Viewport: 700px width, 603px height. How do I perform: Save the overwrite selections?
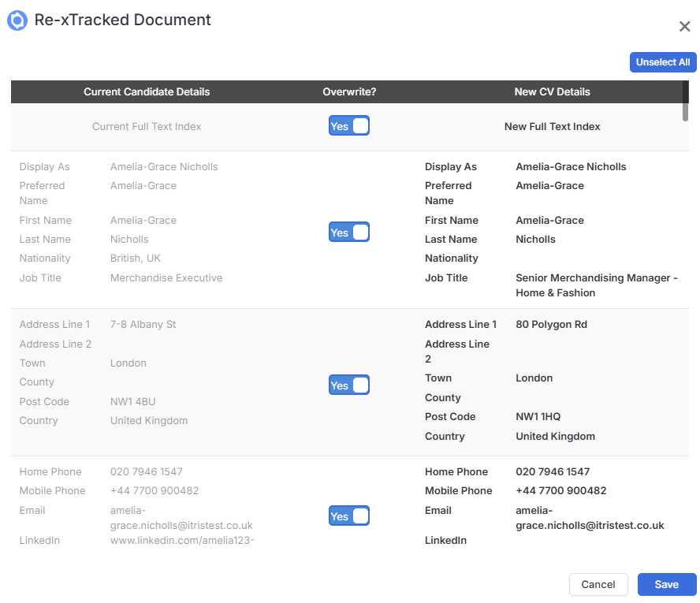click(x=667, y=584)
